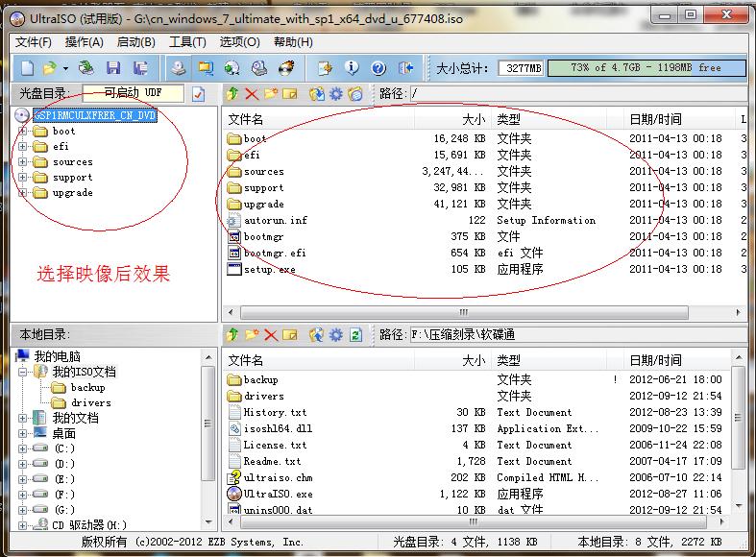756x557 pixels.
Task: Click the image path input field
Action: (x=576, y=94)
